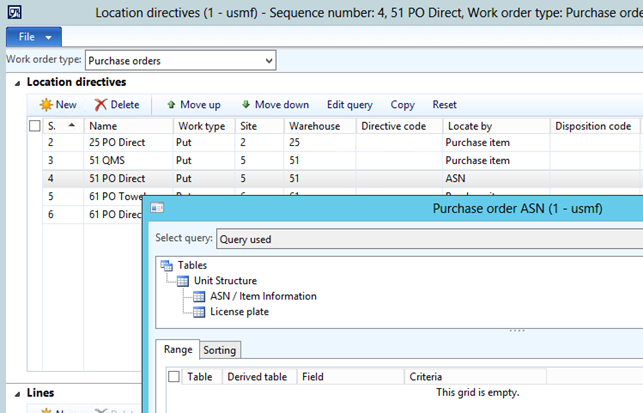Click the green Move down arrow icon

[246, 104]
